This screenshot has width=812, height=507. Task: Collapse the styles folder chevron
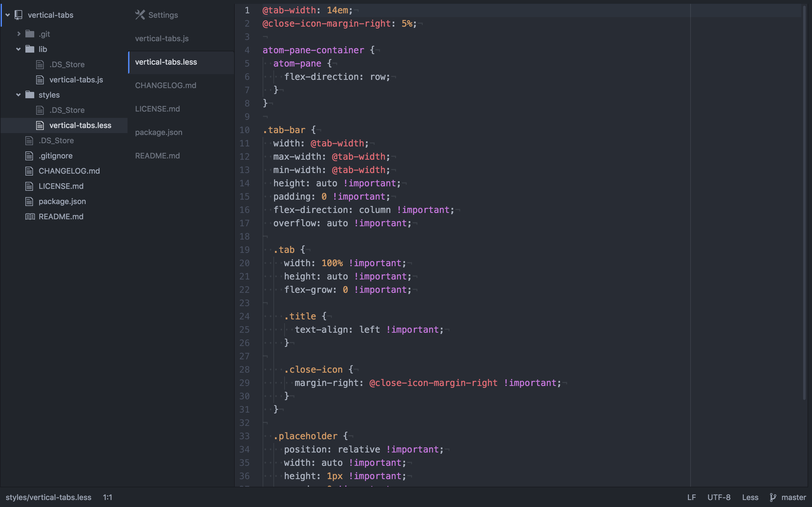18,95
